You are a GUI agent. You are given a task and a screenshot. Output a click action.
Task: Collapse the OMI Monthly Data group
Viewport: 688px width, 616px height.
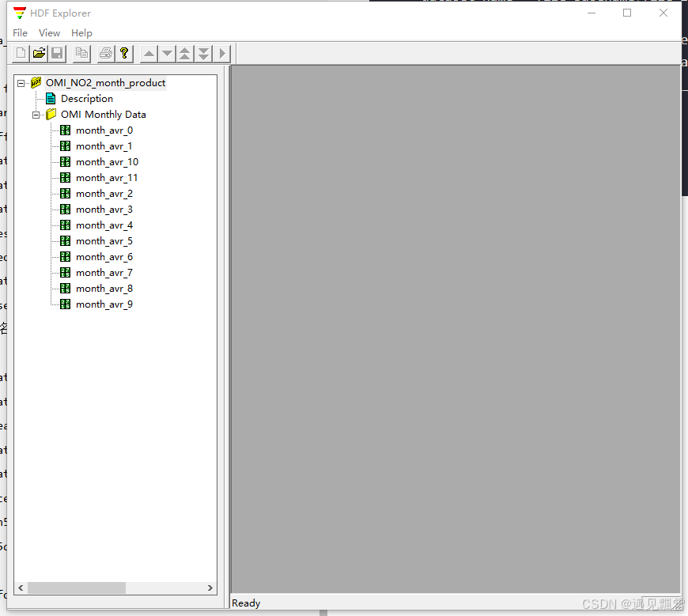pos(36,115)
